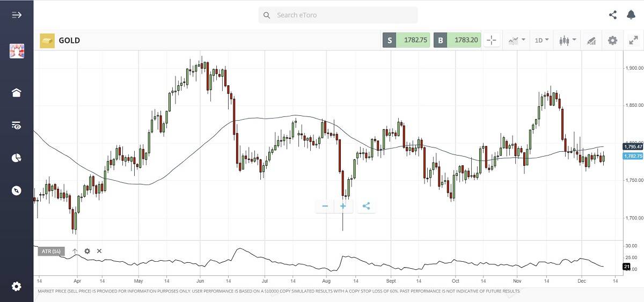This screenshot has height=302, width=644.
Task: Click the Aug date axis label
Action: point(327,281)
